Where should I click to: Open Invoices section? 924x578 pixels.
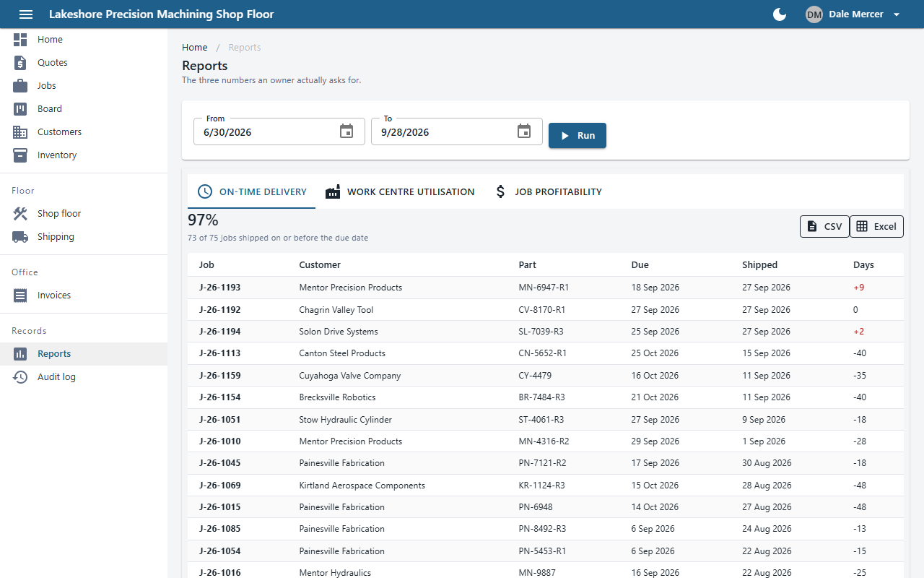[x=84, y=296]
